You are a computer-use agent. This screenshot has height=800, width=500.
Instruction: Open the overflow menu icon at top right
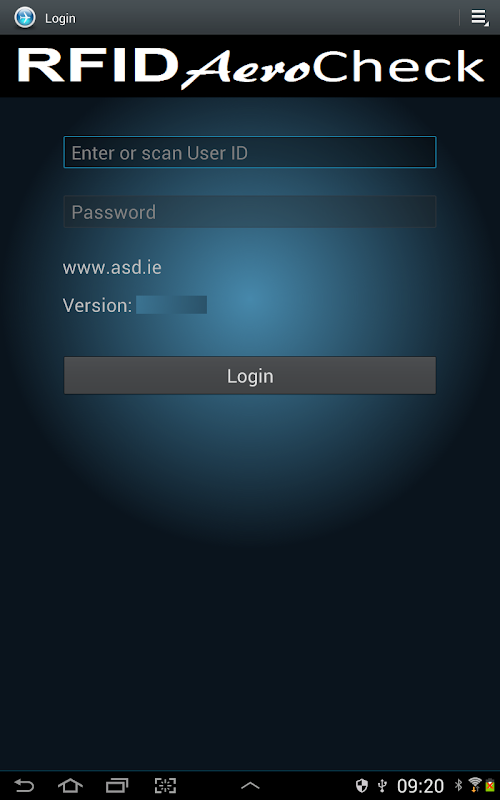pos(480,17)
